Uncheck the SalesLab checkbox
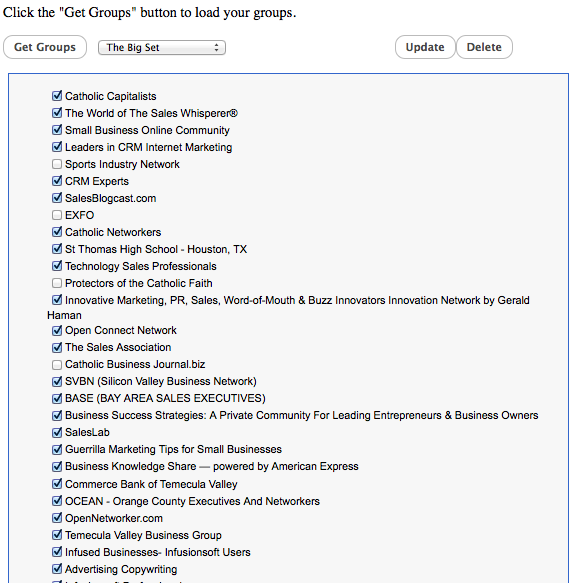This screenshot has height=583, width=581. click(x=57, y=432)
